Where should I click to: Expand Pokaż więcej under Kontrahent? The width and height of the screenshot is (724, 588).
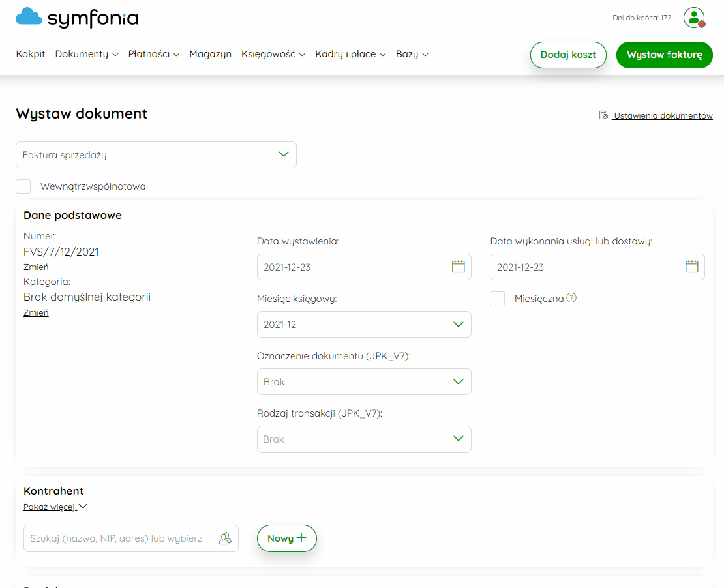click(x=55, y=507)
